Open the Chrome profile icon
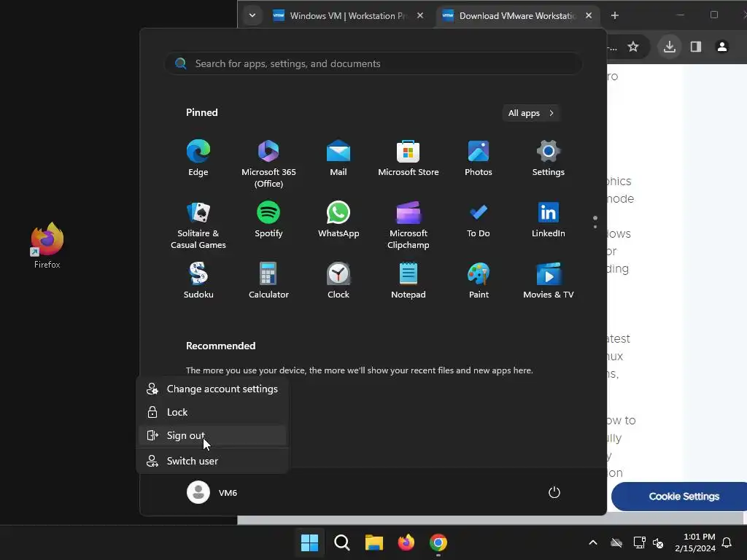Image resolution: width=747 pixels, height=560 pixels. [721, 47]
